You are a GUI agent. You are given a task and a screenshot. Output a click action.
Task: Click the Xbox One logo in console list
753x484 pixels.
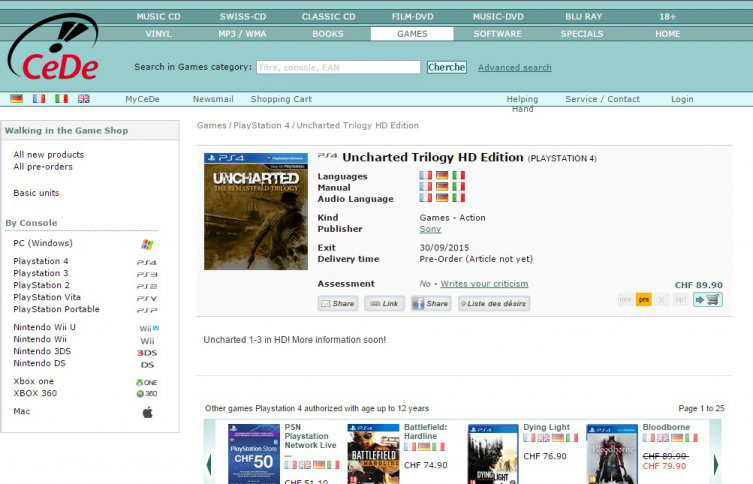click(146, 382)
